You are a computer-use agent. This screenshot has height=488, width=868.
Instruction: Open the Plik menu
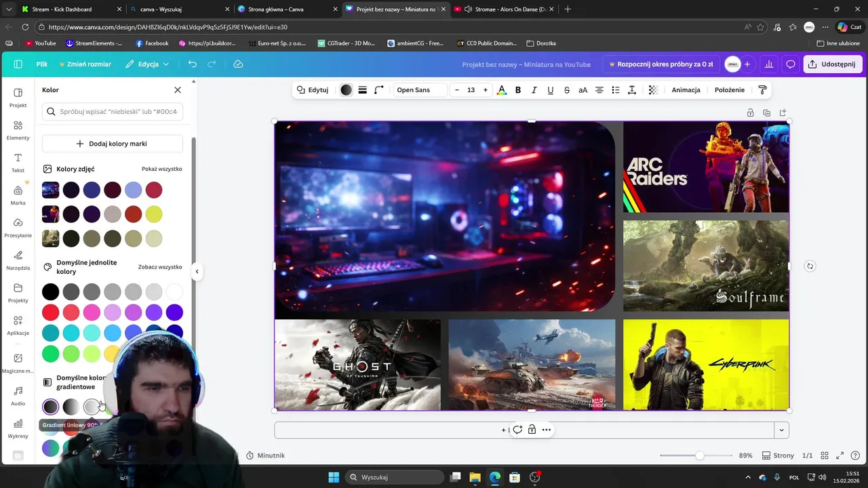42,64
